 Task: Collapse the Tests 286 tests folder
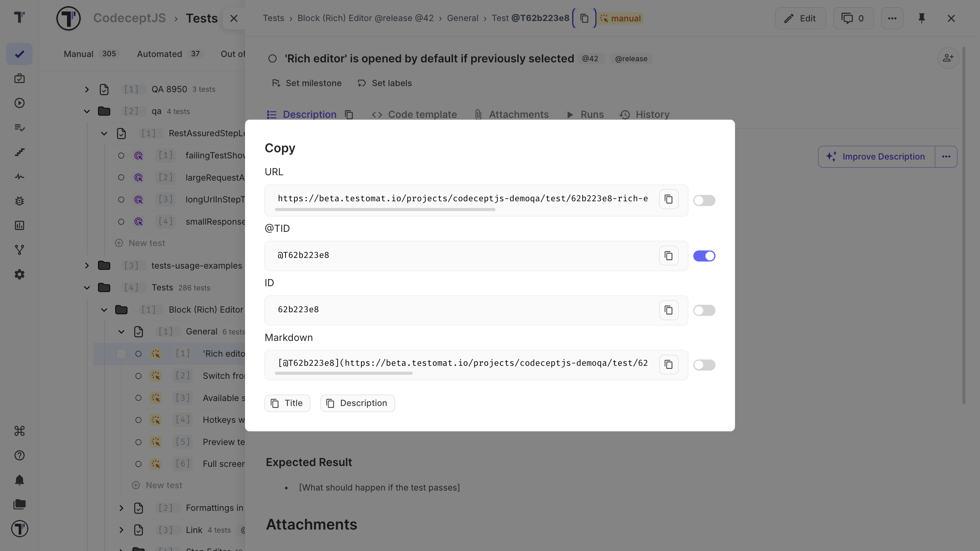[87, 288]
